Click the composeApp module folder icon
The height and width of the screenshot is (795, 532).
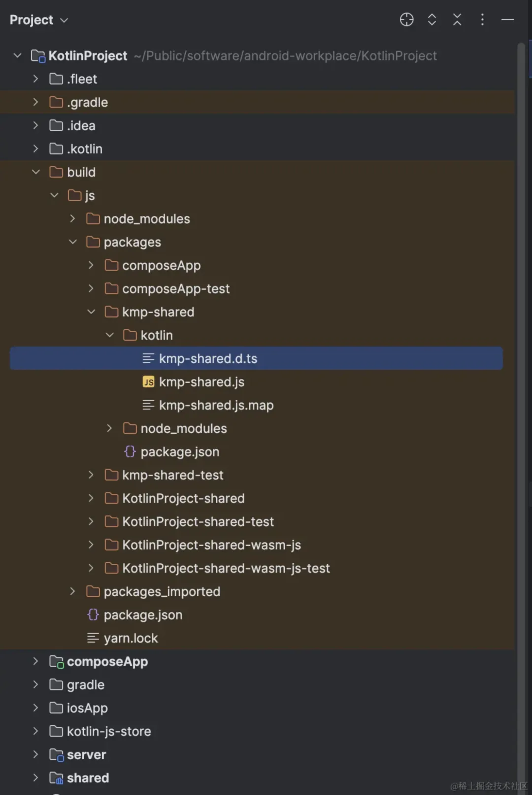pyautogui.click(x=57, y=662)
